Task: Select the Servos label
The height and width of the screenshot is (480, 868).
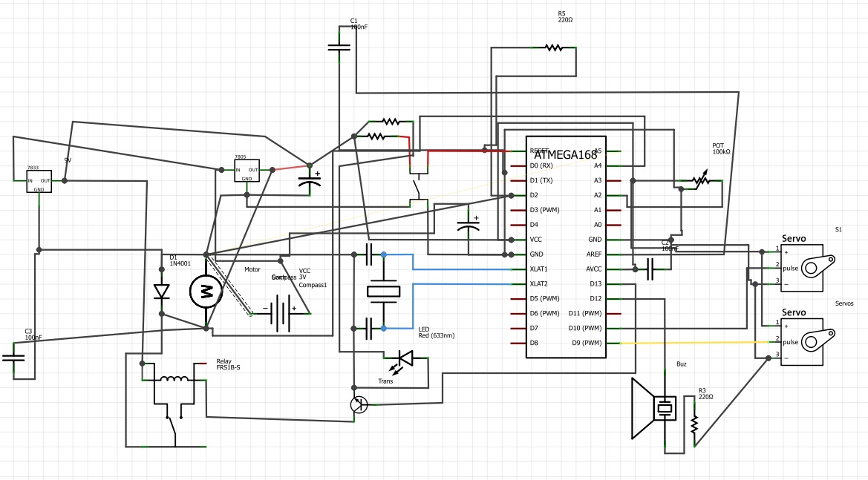Action: point(844,303)
